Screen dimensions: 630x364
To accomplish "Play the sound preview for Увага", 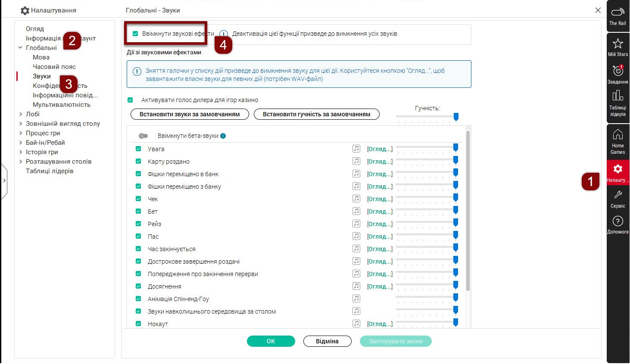I will 356,149.
